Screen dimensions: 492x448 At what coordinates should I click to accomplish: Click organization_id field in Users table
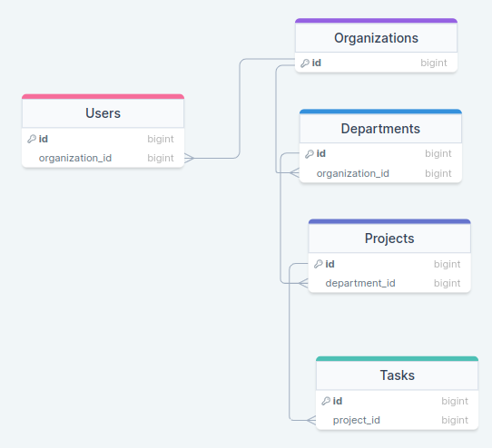pyautogui.click(x=103, y=158)
